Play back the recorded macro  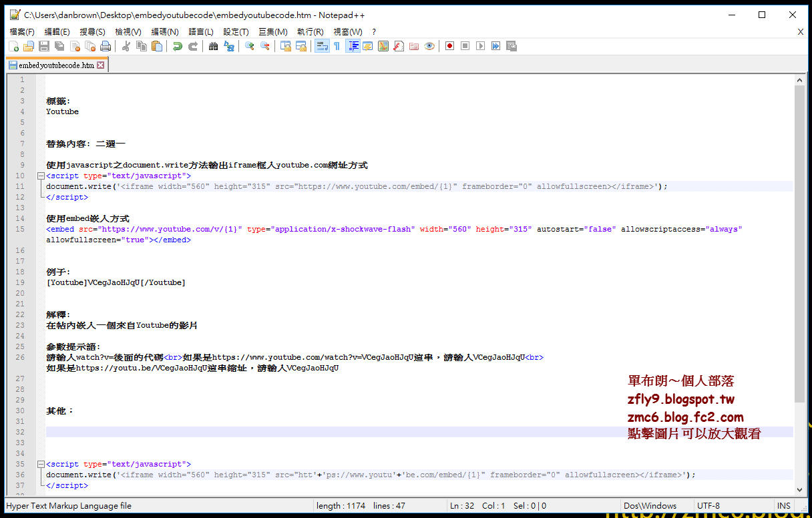click(x=480, y=46)
